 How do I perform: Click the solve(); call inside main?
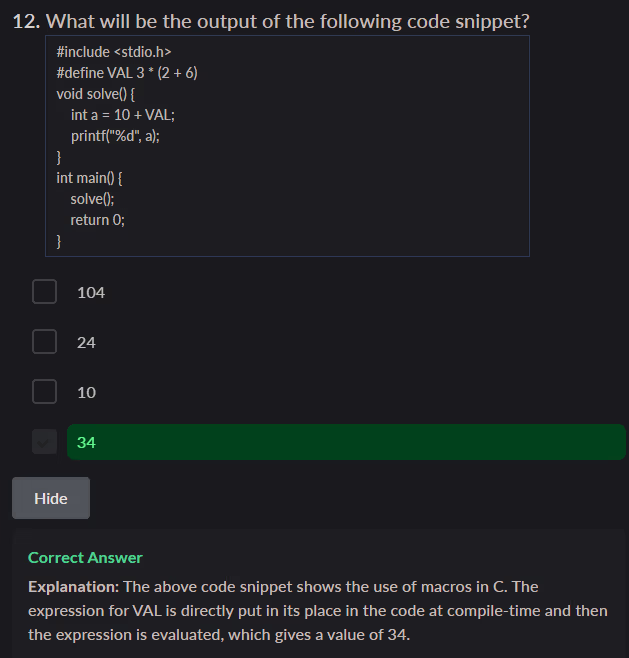(92, 199)
